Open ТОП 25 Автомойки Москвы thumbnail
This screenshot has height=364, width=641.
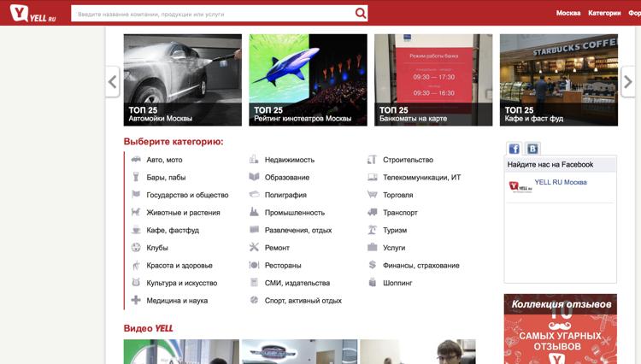[x=182, y=79]
